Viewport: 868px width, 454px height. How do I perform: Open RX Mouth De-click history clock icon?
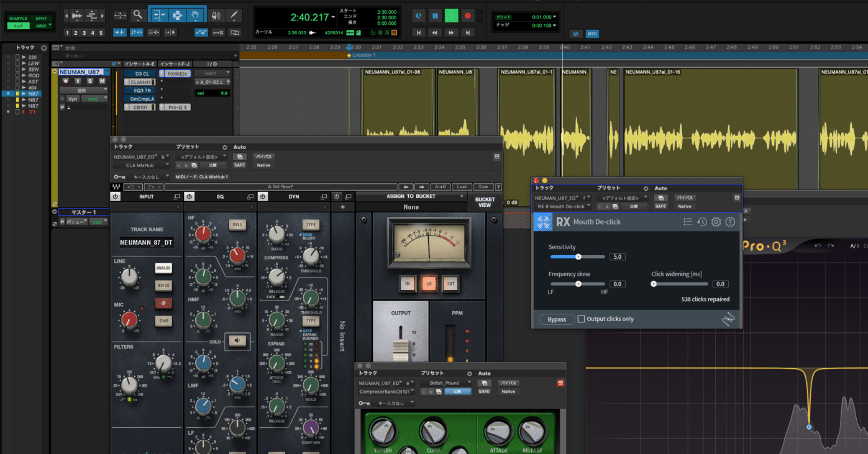pyautogui.click(x=702, y=222)
